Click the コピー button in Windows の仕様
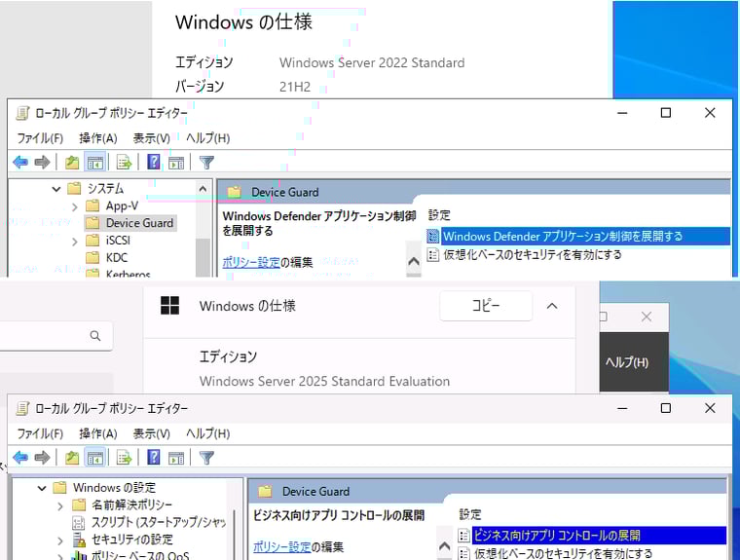740x560 pixels. [486, 306]
